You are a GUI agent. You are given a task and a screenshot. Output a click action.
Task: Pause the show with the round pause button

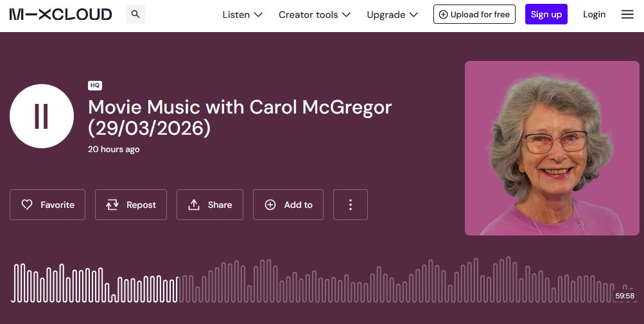[42, 116]
